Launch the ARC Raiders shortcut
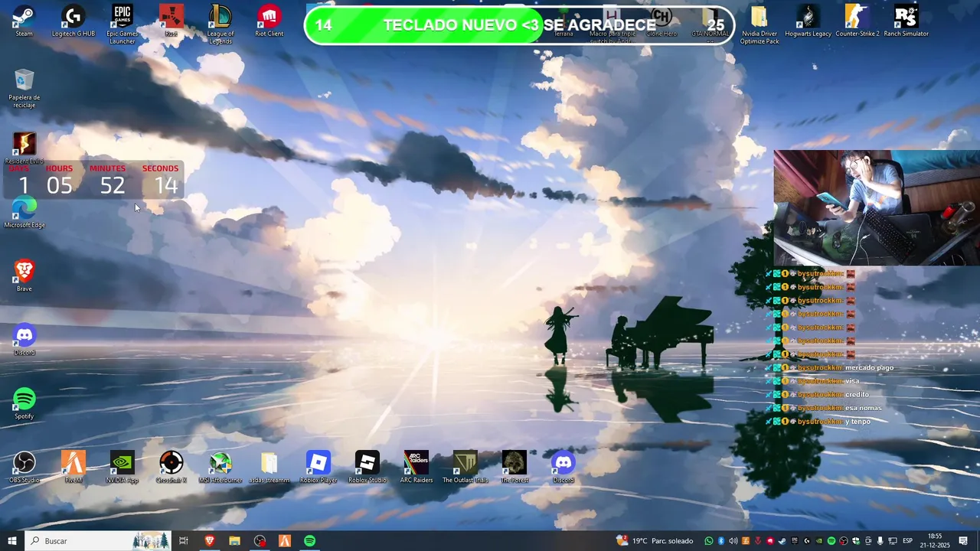The width and height of the screenshot is (980, 551). (x=416, y=467)
